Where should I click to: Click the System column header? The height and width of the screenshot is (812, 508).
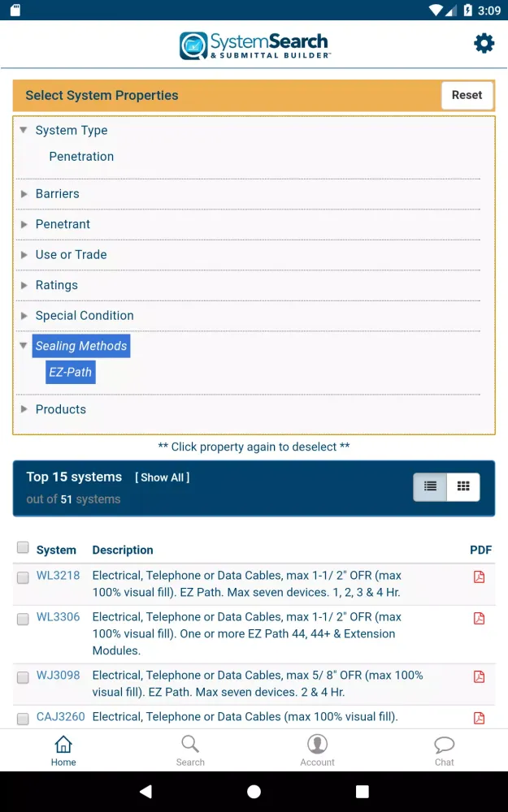pyautogui.click(x=56, y=550)
